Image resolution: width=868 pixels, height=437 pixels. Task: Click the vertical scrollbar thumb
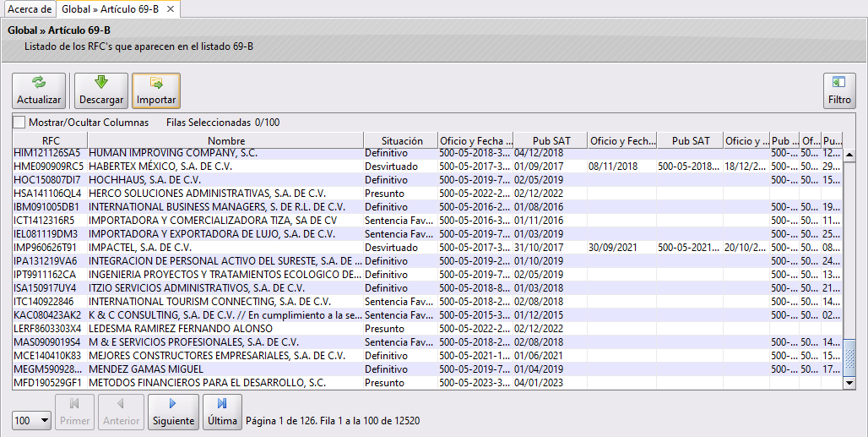(849, 358)
